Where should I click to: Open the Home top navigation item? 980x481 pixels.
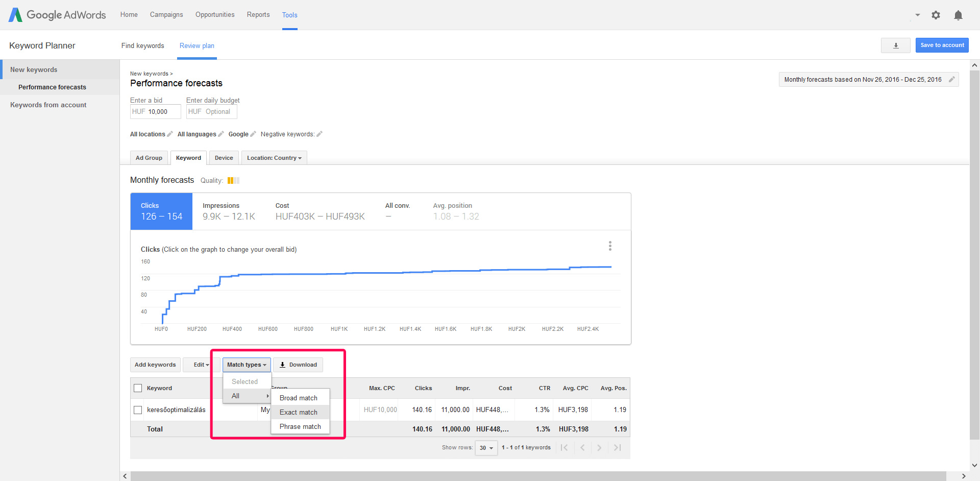click(x=129, y=15)
